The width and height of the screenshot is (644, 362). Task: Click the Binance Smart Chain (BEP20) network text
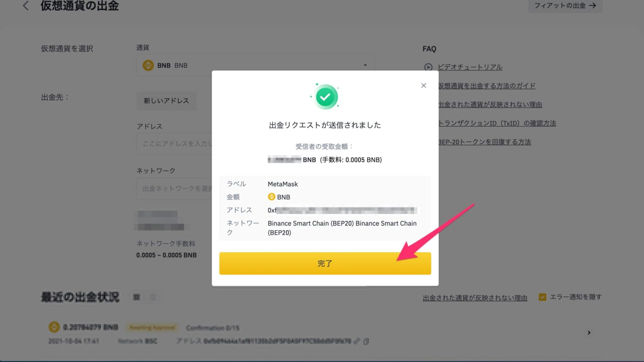342,228
